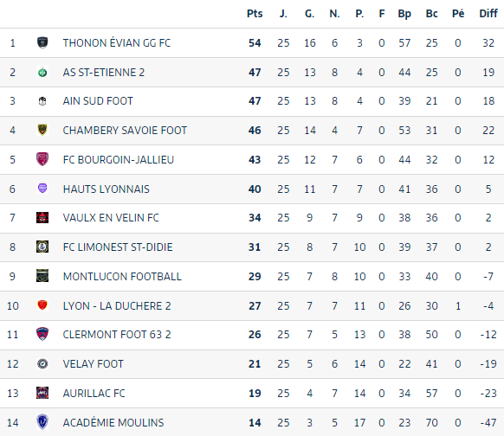Select the Bp goals-for column header
This screenshot has height=436, width=504.
(x=404, y=14)
